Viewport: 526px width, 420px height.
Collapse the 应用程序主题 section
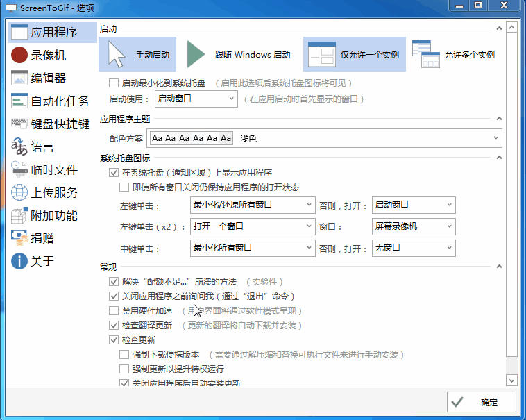499,119
